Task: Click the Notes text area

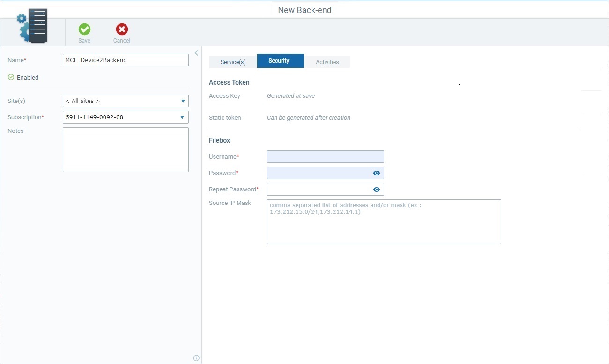Action: [x=126, y=149]
